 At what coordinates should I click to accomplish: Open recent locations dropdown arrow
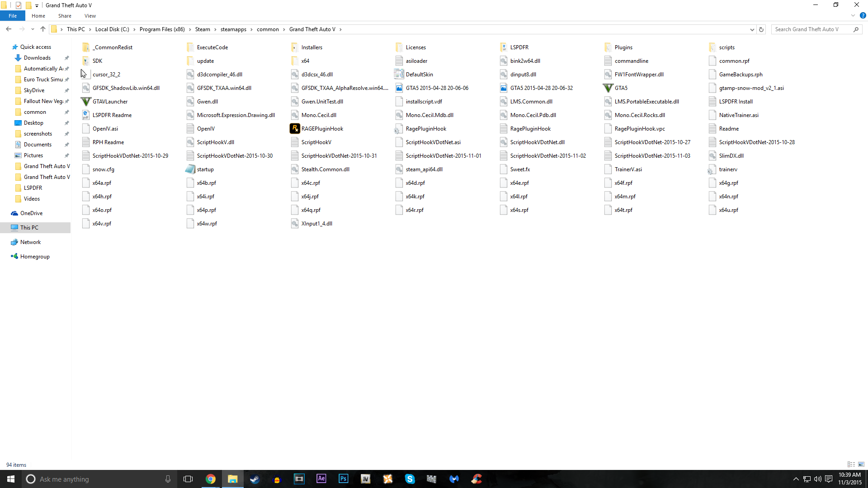click(33, 29)
